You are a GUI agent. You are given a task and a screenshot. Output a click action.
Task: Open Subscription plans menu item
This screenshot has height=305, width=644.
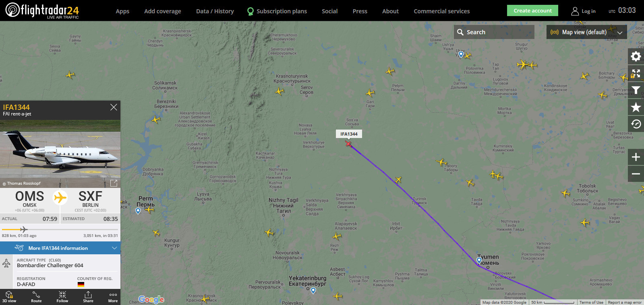277,11
